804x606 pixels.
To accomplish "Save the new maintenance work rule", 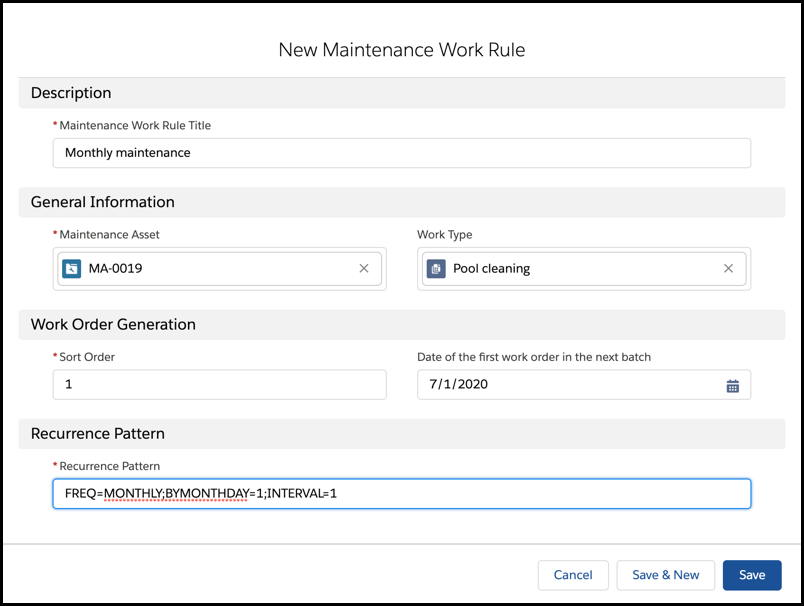I will 752,575.
